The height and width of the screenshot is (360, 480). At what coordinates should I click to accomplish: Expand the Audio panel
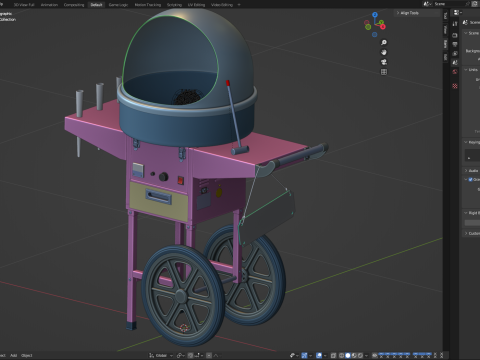click(x=466, y=170)
